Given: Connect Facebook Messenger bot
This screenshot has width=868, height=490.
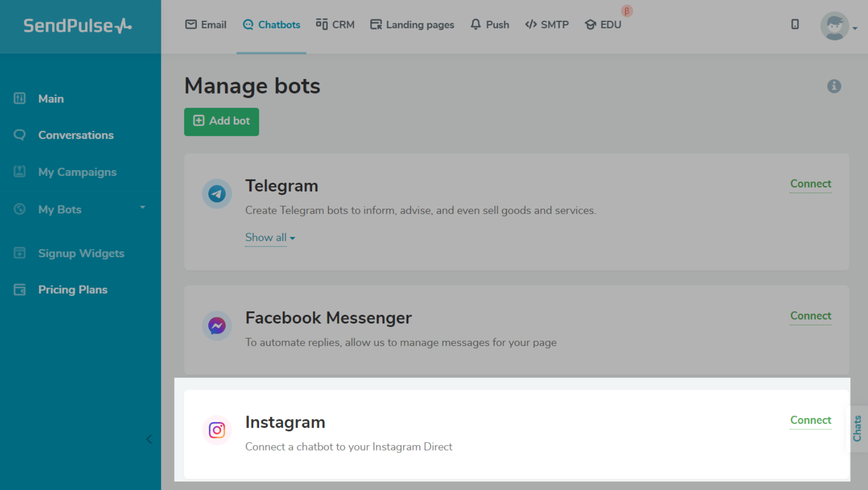Looking at the screenshot, I should [x=811, y=316].
